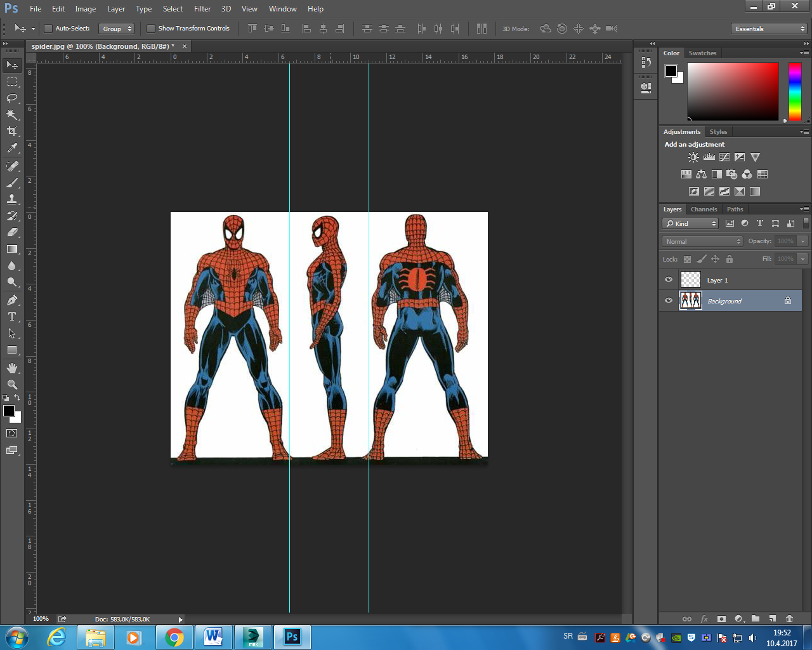Open the layer Fill dropdown arrow

pos(802,259)
